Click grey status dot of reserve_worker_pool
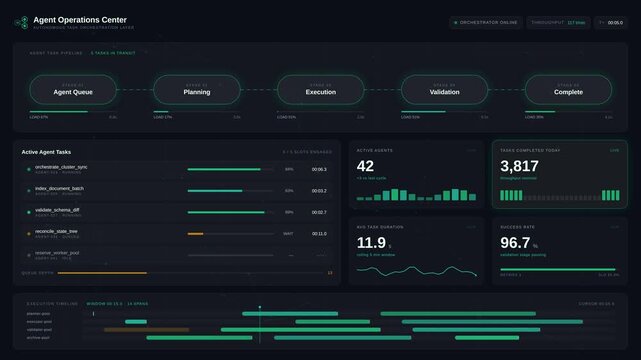 click(29, 255)
